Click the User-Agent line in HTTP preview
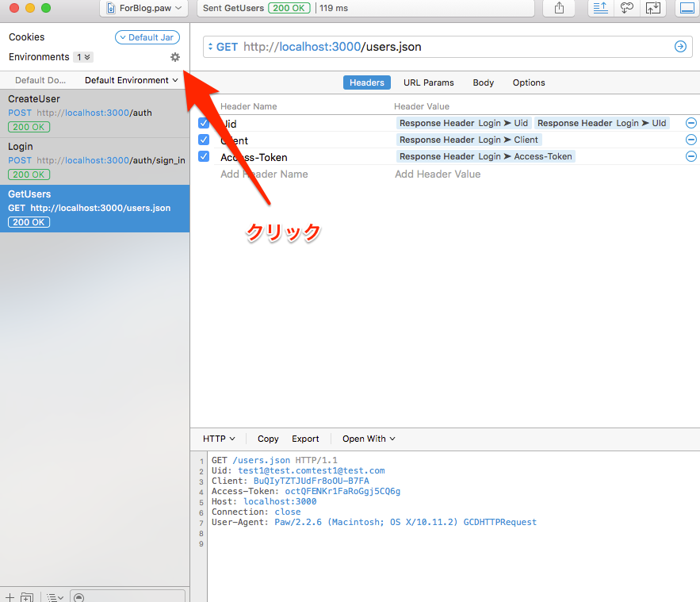Image resolution: width=700 pixels, height=602 pixels. point(374,522)
